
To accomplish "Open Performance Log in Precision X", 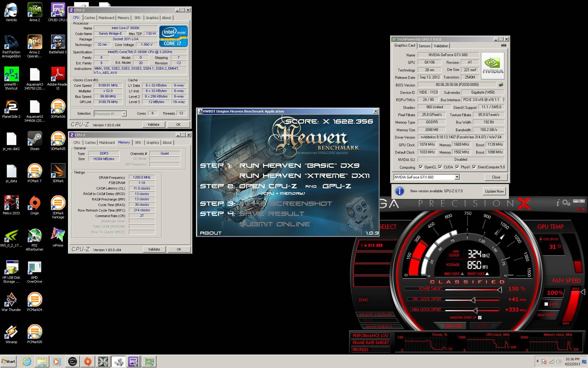I will (371, 335).
